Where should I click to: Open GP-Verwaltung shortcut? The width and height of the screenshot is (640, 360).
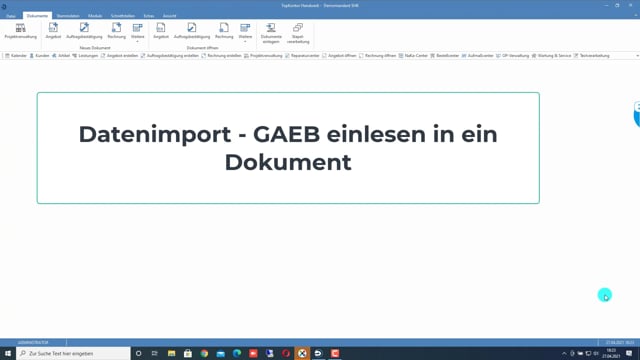click(x=512, y=56)
